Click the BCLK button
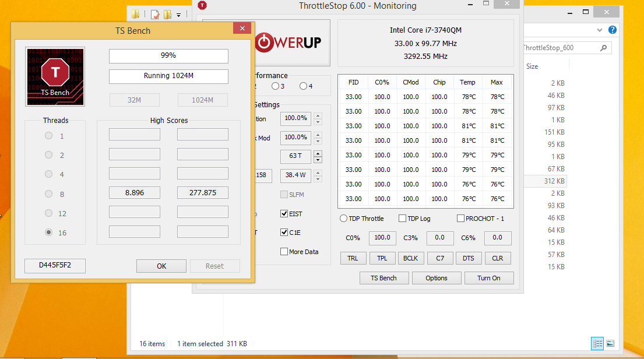This screenshot has height=359, width=644. pos(411,258)
